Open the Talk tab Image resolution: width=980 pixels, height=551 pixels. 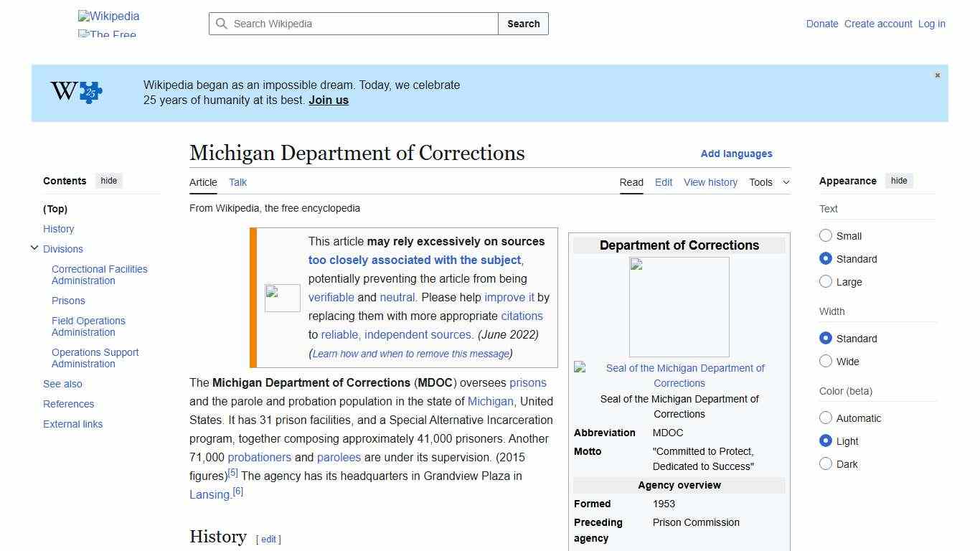pyautogui.click(x=237, y=182)
